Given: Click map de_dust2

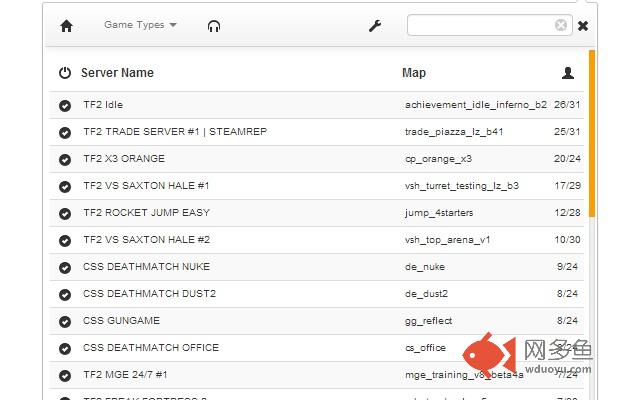Looking at the screenshot, I should tap(426, 293).
